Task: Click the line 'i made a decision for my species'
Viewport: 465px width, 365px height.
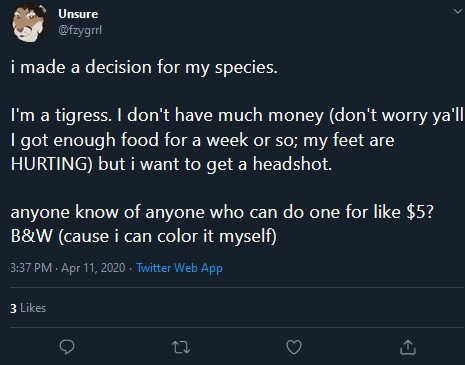Action: (x=144, y=68)
